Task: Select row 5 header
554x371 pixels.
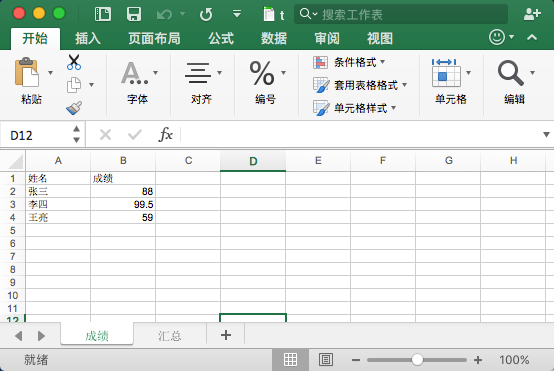Action: [x=13, y=230]
